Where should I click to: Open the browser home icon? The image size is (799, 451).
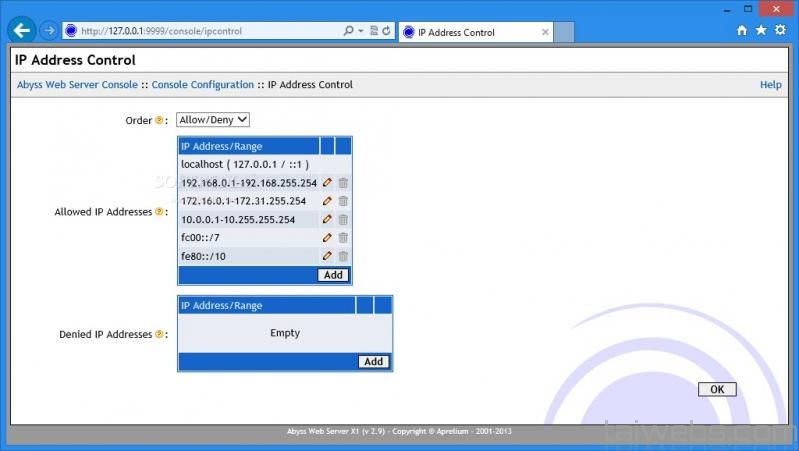pyautogui.click(x=742, y=31)
